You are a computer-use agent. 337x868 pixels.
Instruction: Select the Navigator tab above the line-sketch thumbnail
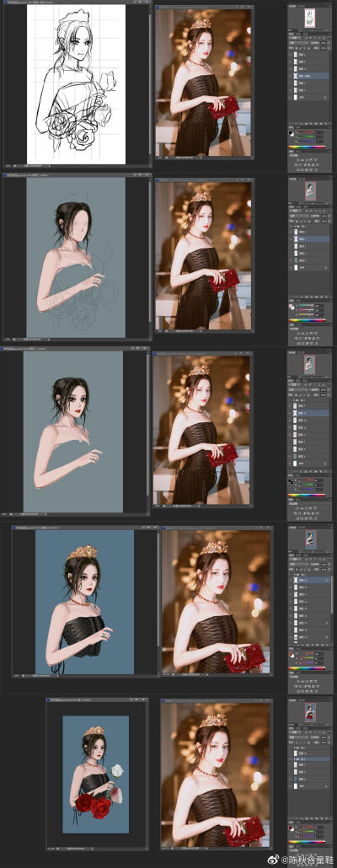tap(292, 6)
